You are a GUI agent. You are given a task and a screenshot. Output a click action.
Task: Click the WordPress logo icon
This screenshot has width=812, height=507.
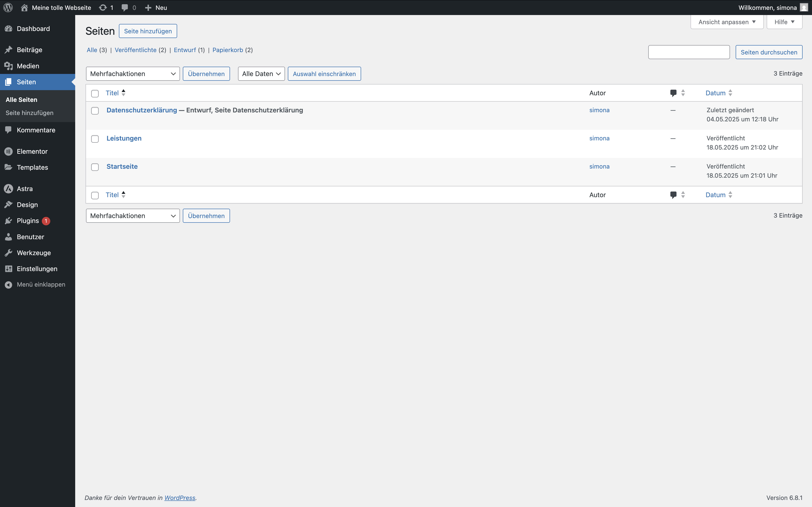point(8,7)
